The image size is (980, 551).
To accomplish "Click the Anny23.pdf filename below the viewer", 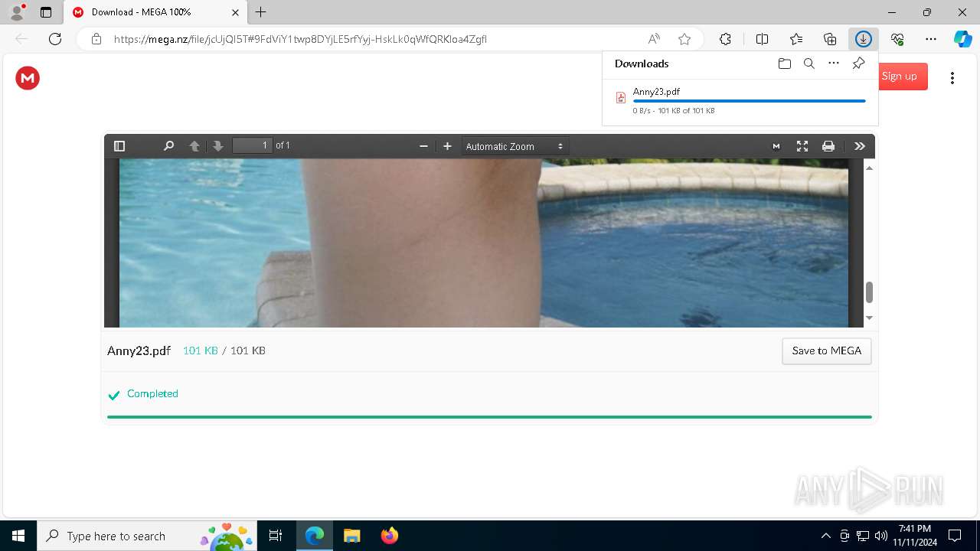I will (139, 350).
